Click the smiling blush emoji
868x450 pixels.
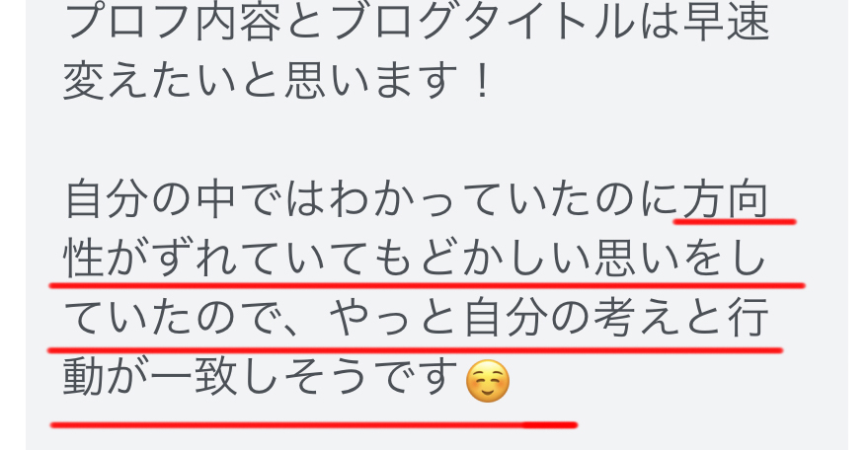tap(488, 381)
